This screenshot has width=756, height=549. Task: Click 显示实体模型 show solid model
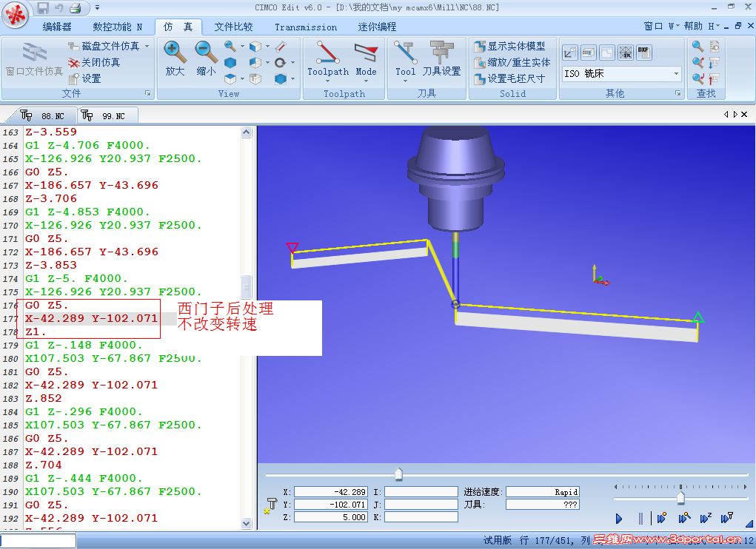pos(509,46)
